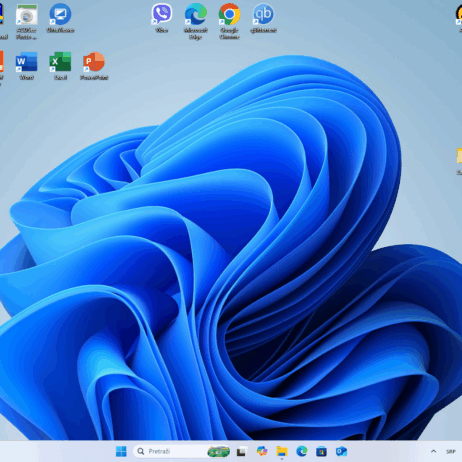The width and height of the screenshot is (462, 462).
Task: Open the SRP keyboard language switcher
Action: (451, 451)
